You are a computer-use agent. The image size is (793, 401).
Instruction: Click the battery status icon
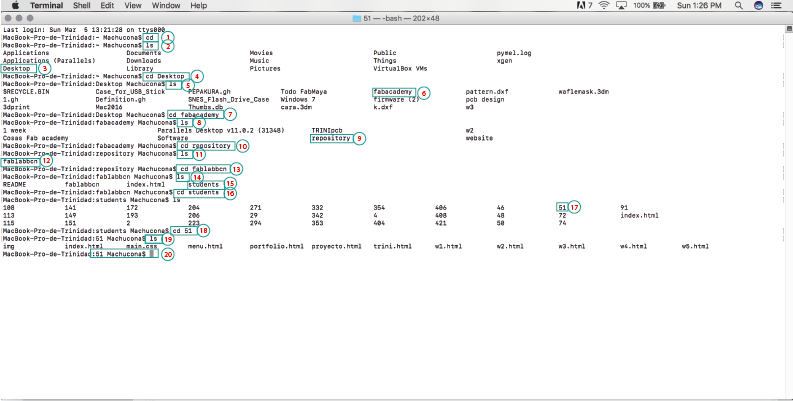click(659, 6)
